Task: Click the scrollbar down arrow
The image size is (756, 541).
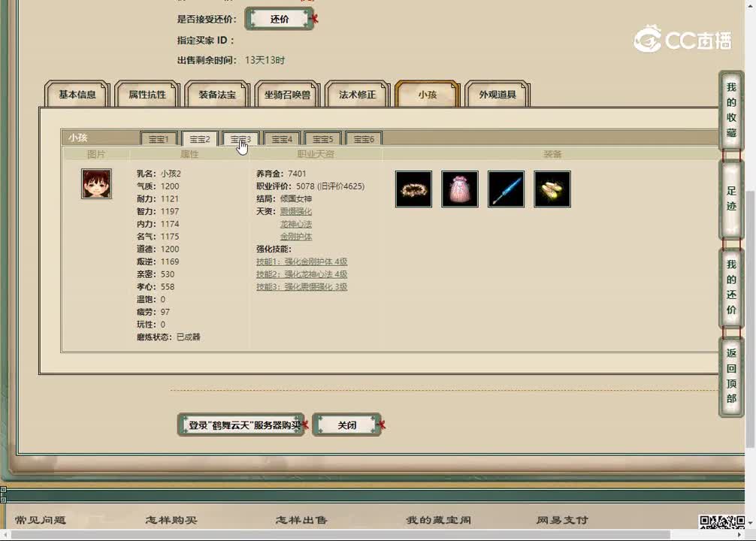Action: [x=751, y=522]
